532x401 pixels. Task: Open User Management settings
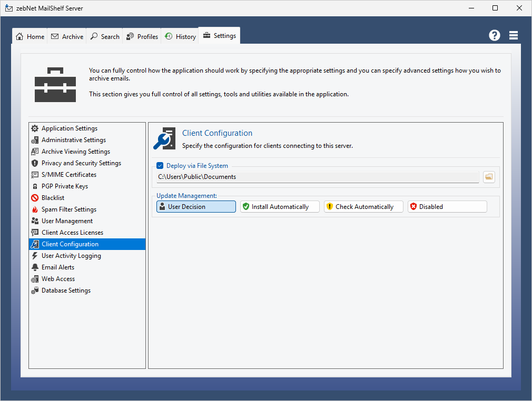tap(67, 221)
